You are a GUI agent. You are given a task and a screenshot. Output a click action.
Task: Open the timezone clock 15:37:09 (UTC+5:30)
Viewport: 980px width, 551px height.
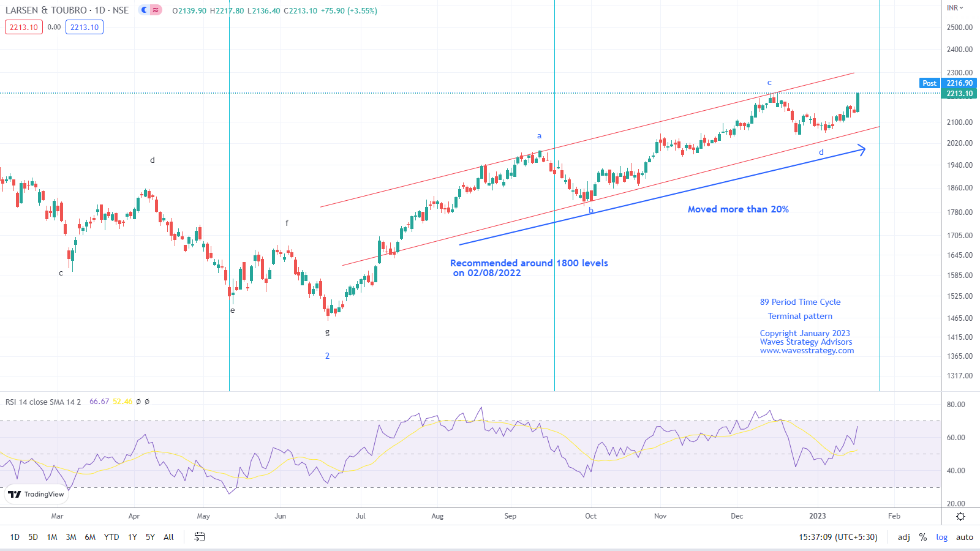click(838, 537)
